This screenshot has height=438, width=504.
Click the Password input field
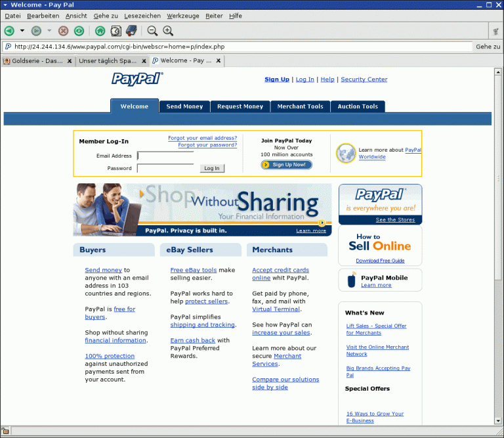pyautogui.click(x=165, y=168)
